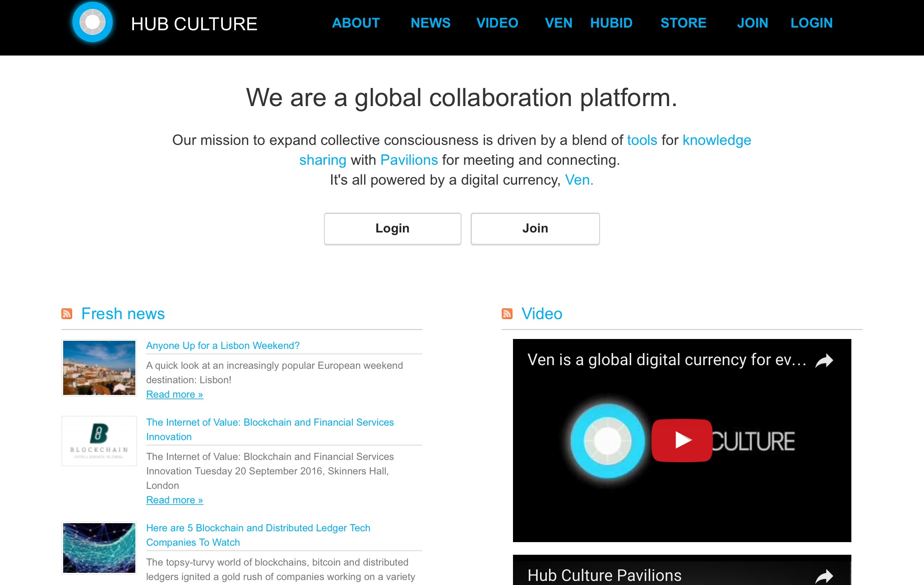Click the Fresh news RSS feed icon
The image size is (924, 585).
pyautogui.click(x=67, y=314)
